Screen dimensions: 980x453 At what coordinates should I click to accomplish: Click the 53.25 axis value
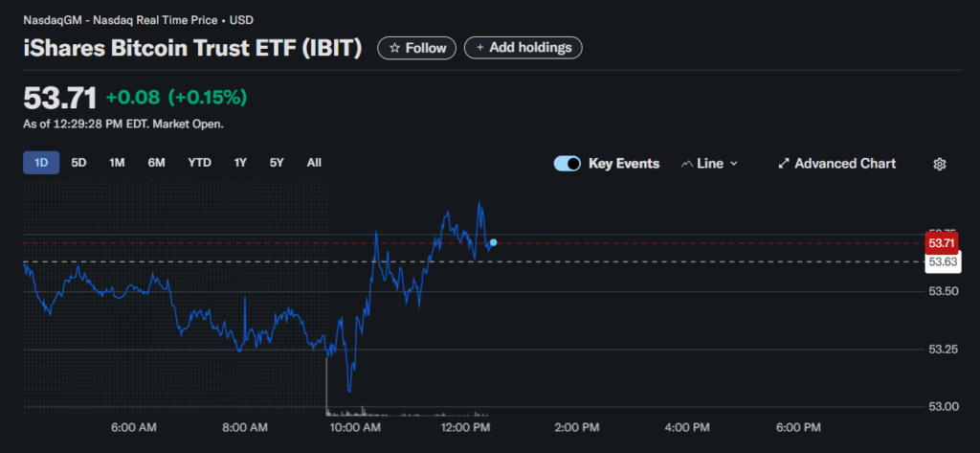pos(943,350)
